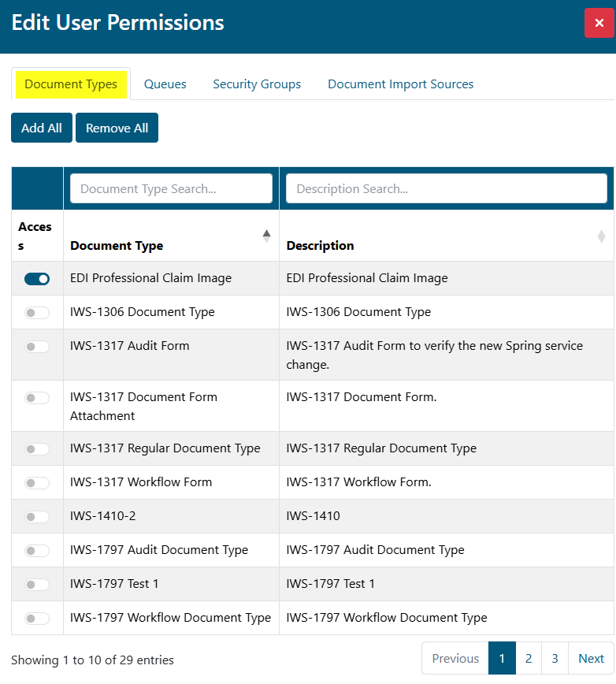Enable access for IWS-1797 Audit Document Type
This screenshot has height=684, width=616.
[x=37, y=551]
